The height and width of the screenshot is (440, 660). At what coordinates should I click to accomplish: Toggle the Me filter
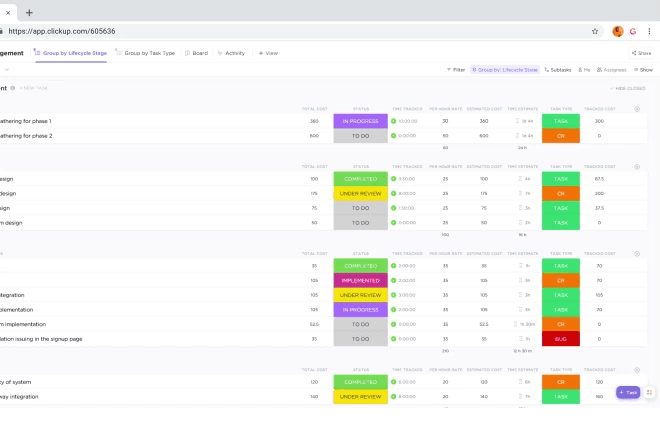pyautogui.click(x=584, y=70)
